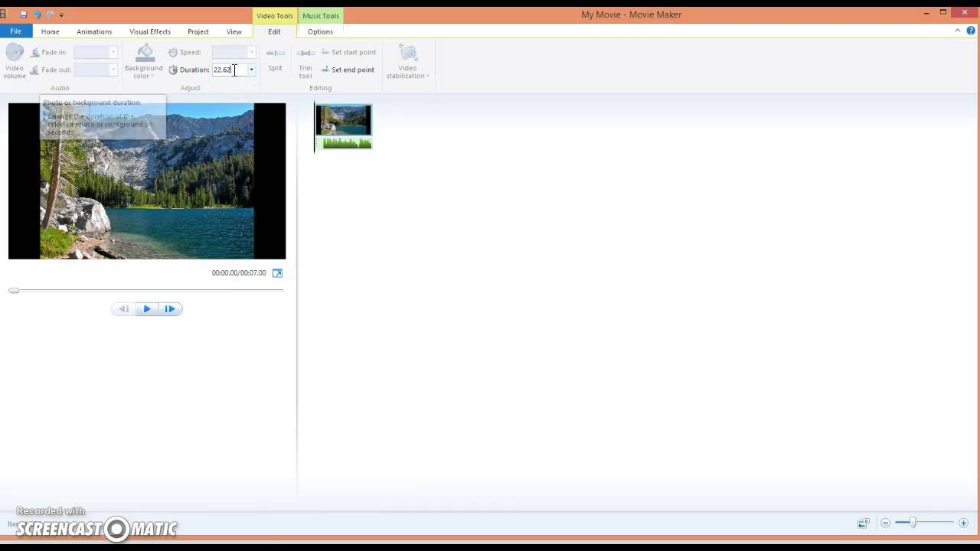Screen dimensions: 980x551
Task: Click the Background color paint bucket
Action: click(145, 53)
